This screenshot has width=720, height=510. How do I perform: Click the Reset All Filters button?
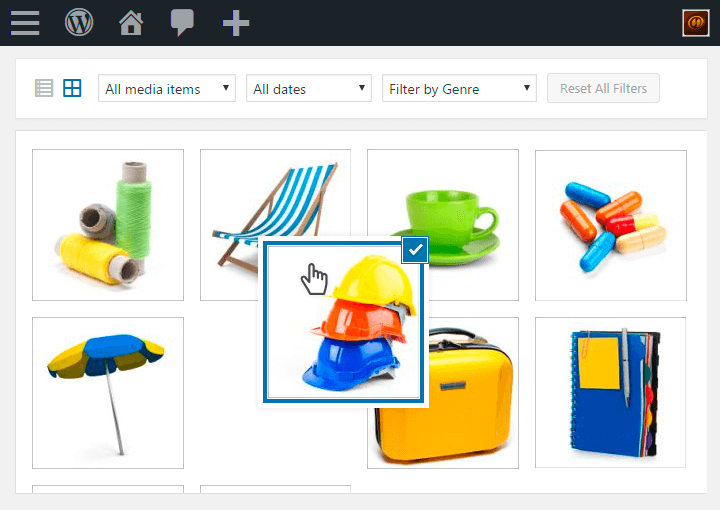click(x=603, y=88)
